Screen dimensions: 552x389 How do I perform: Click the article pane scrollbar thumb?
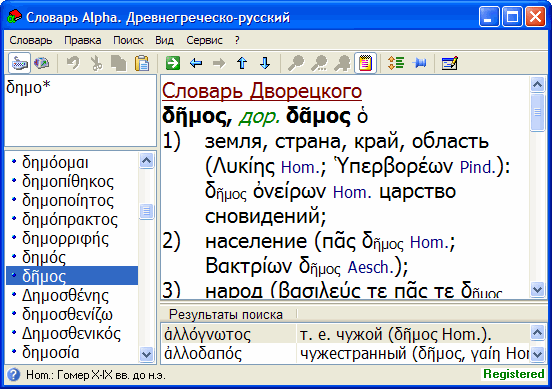pyautogui.click(x=537, y=112)
